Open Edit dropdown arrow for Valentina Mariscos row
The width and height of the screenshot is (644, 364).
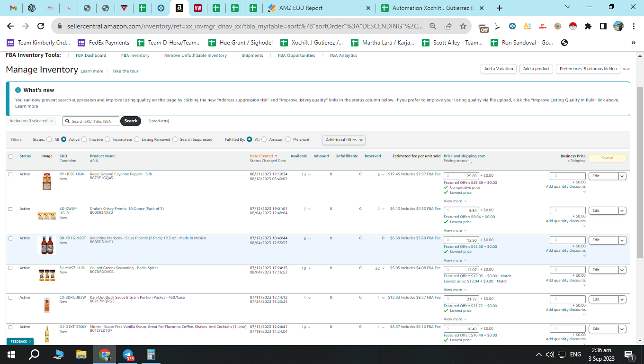(622, 240)
